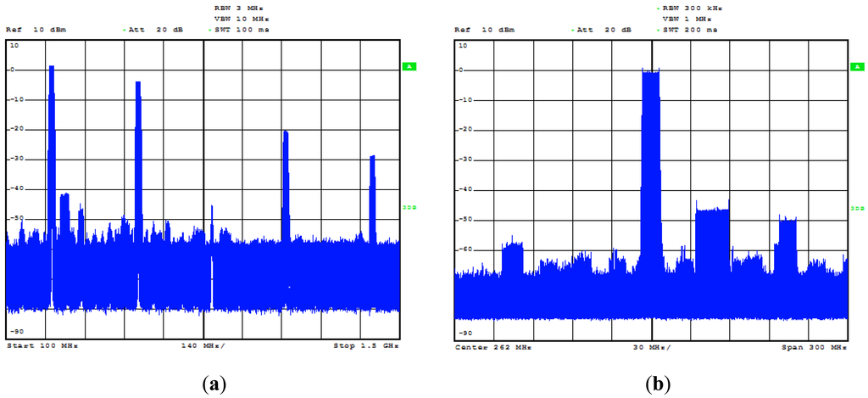The height and width of the screenshot is (398, 868).
Task: Click Ref 10 dBm on the left plot
Action: [x=36, y=30]
